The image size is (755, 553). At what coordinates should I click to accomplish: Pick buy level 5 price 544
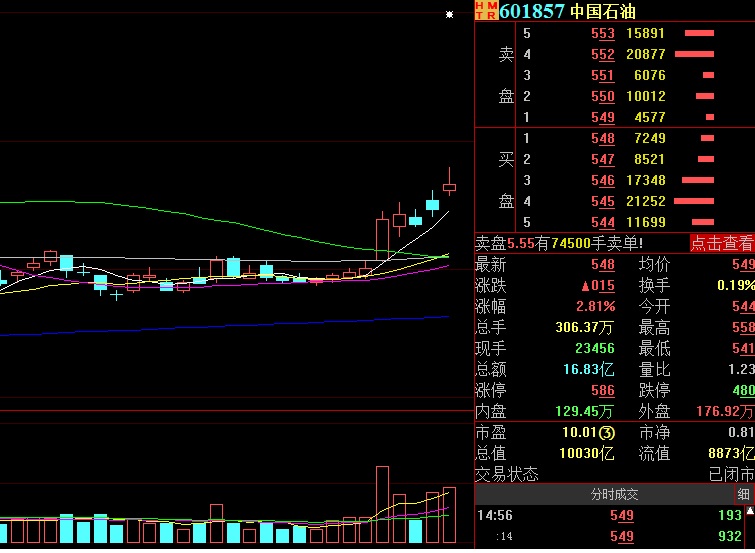point(603,222)
